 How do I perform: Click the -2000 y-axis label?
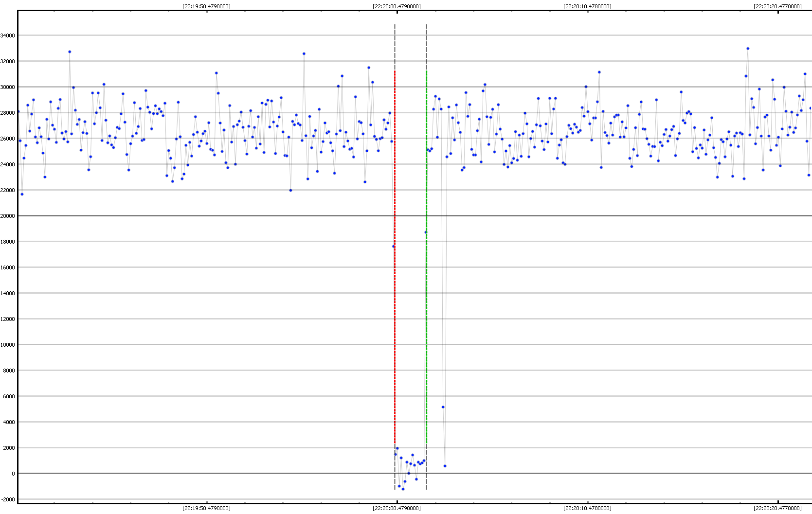7,499
